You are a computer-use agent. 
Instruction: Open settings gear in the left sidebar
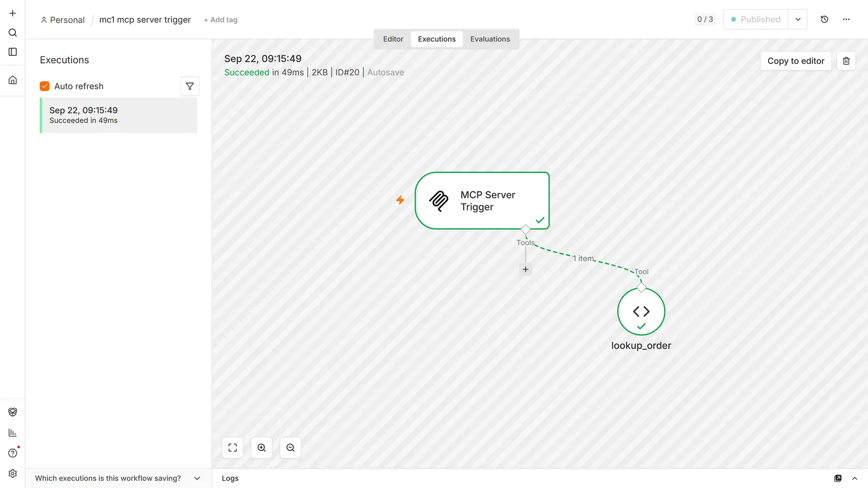pyautogui.click(x=12, y=474)
